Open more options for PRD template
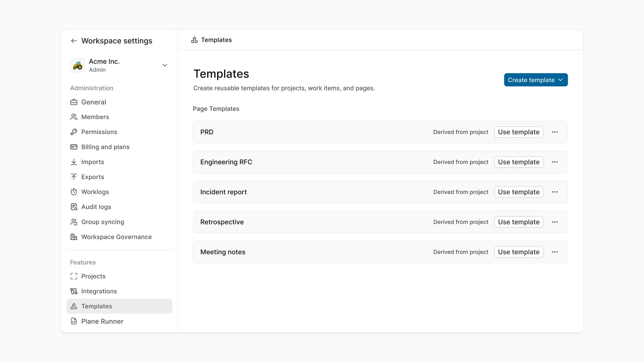Image resolution: width=644 pixels, height=362 pixels. coord(555,132)
